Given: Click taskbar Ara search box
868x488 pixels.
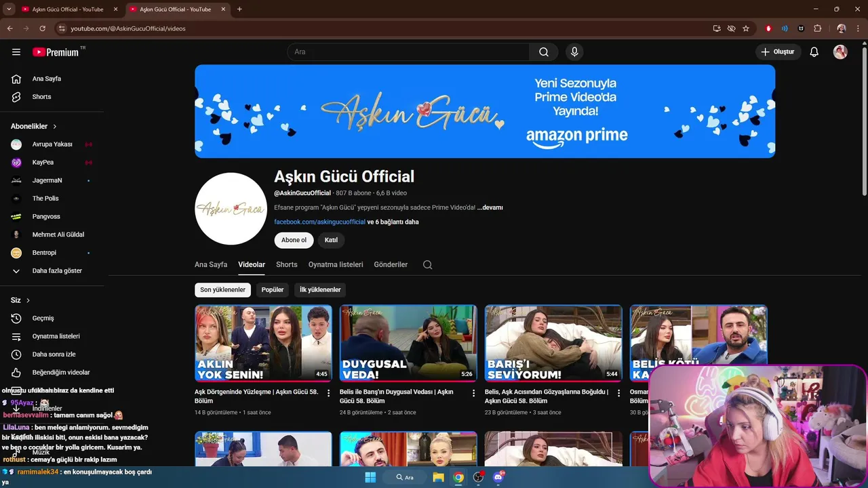Looking at the screenshot, I should tap(406, 477).
